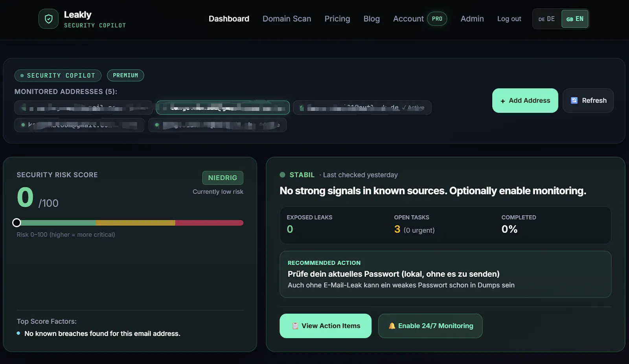Click the PREMIUM badge
Screen dimensions: 629x364
click(x=125, y=75)
